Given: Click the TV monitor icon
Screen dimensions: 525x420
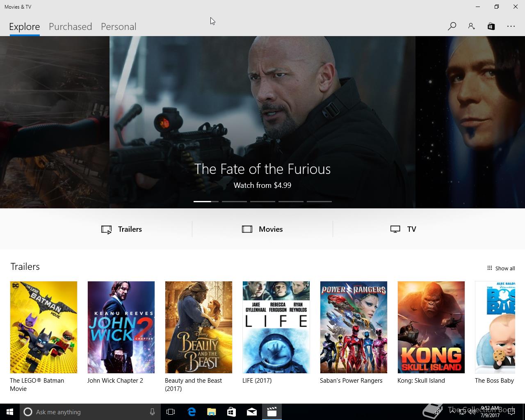Looking at the screenshot, I should pos(395,229).
